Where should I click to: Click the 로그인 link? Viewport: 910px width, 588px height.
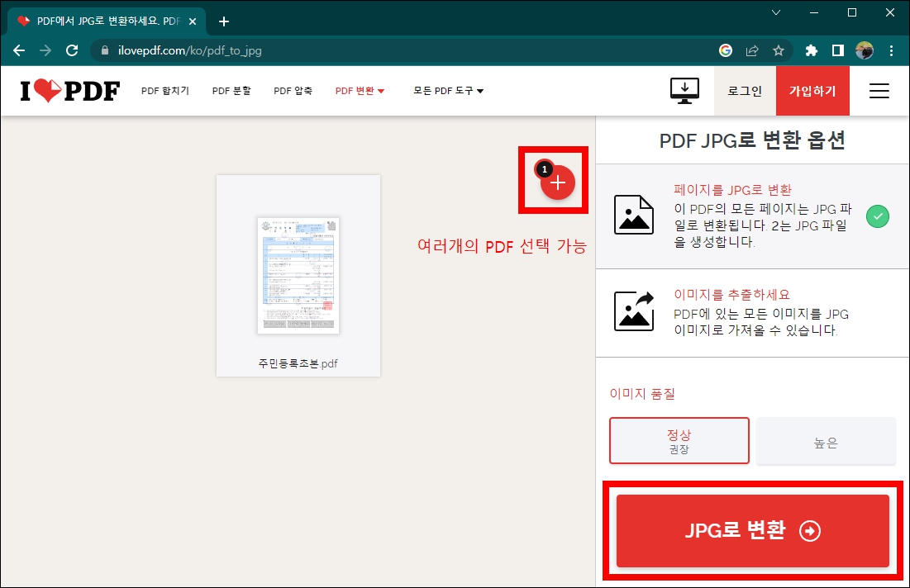tap(744, 91)
